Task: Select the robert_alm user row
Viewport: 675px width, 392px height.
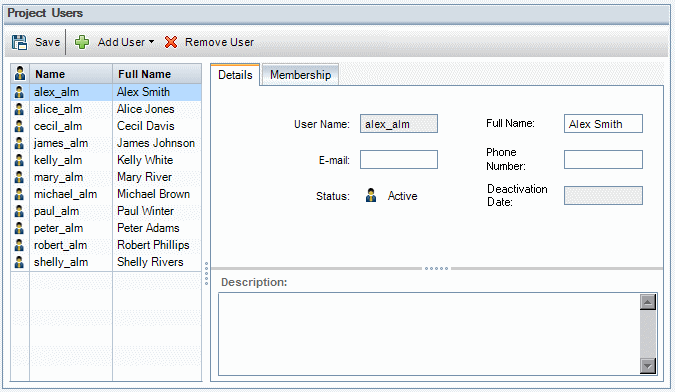Action: coord(106,245)
